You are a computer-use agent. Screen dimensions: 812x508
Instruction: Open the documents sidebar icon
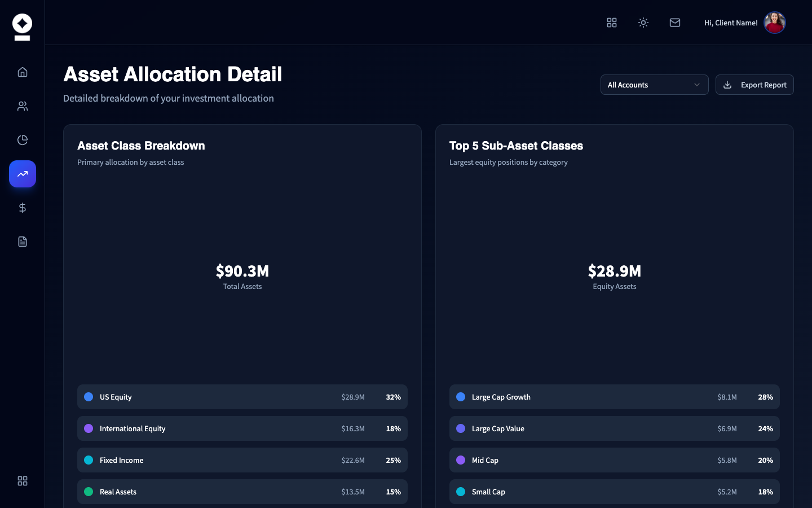(23, 242)
